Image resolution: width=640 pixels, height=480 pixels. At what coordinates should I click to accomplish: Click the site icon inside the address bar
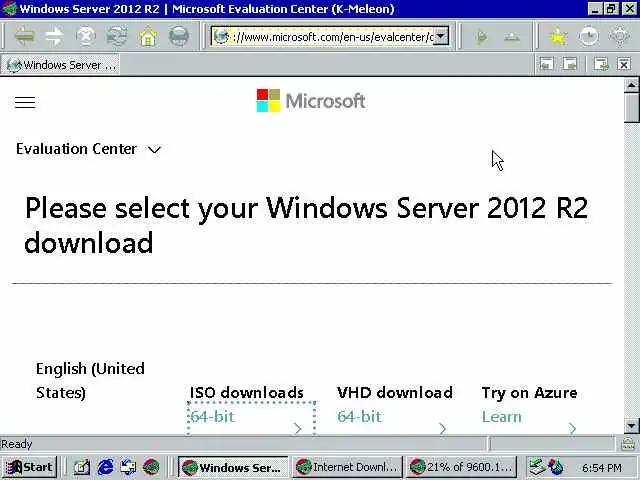(x=221, y=37)
